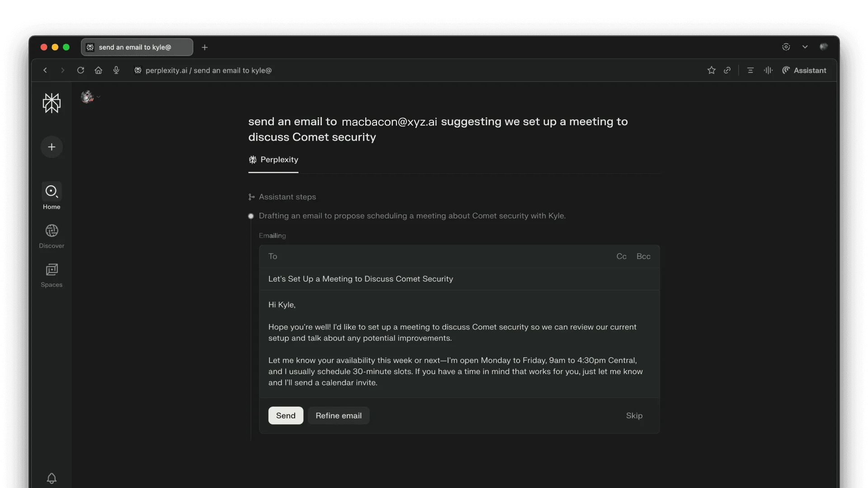The width and height of the screenshot is (868, 488).
Task: Start a new thread with the plus button
Action: point(52,147)
